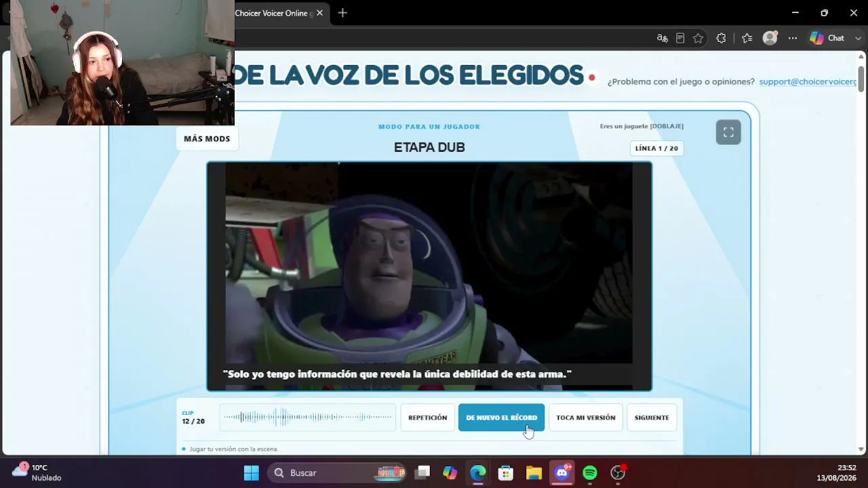
Task: Open the support email link
Action: pos(808,81)
